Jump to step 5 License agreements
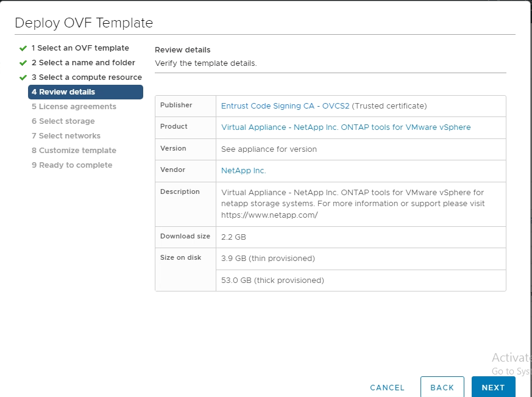The width and height of the screenshot is (532, 397). [74, 107]
